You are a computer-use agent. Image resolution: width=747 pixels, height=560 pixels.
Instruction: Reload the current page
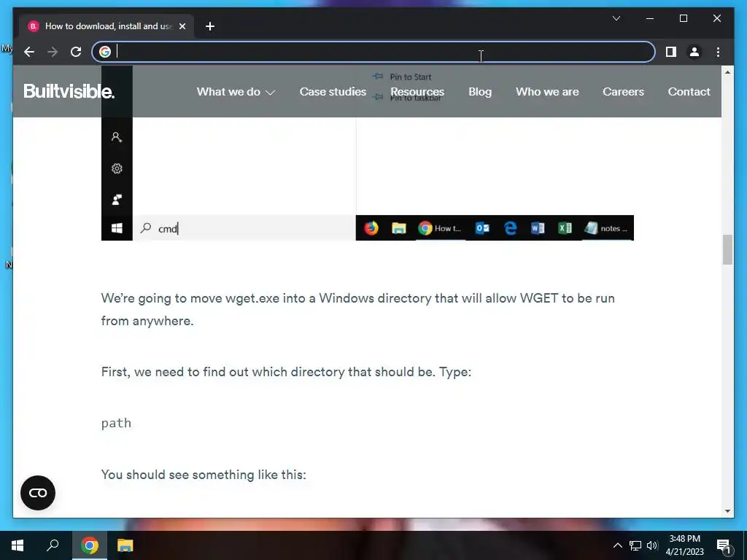click(x=76, y=52)
